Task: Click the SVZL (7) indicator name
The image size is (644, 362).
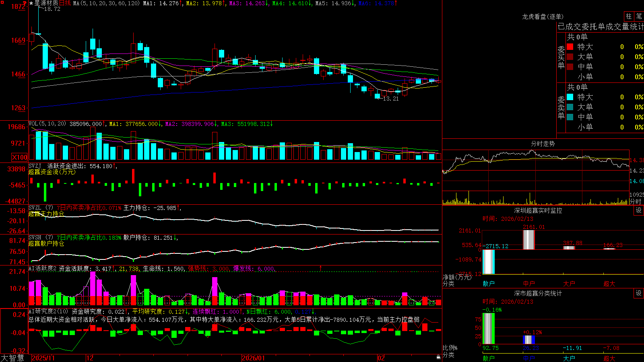Action: click(41, 208)
